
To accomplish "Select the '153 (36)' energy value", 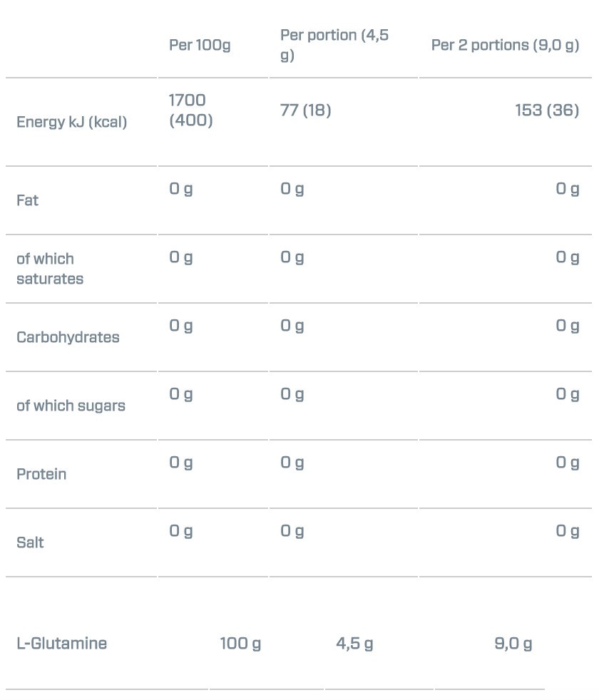I will click(x=547, y=110).
